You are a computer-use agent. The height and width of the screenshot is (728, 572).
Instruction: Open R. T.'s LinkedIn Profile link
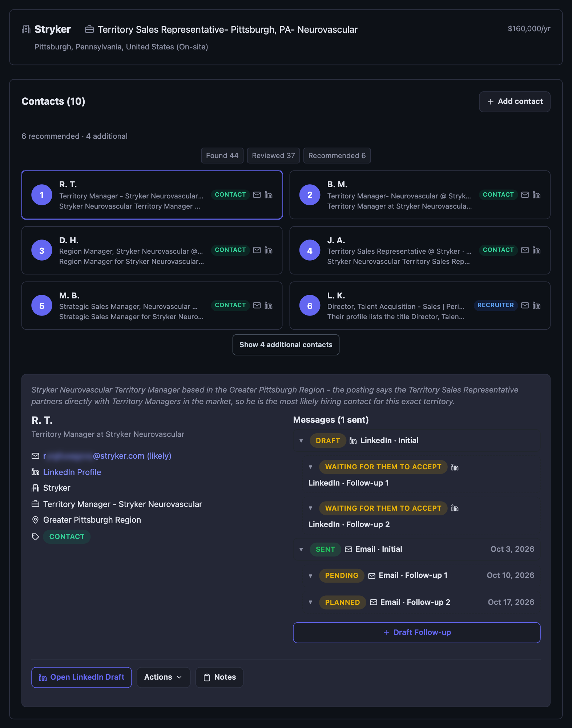coord(72,472)
